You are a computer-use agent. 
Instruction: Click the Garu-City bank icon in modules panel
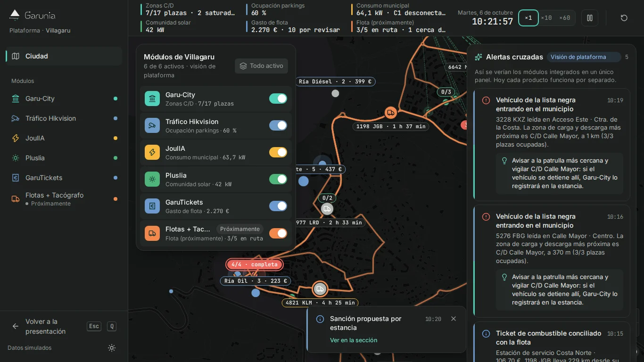coord(152,99)
